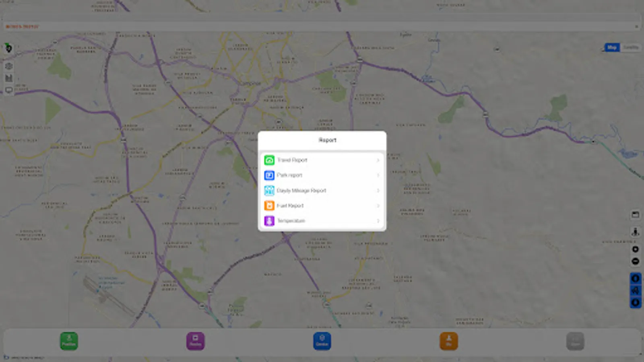The image size is (644, 362).
Task: Click the shield marker icon at top-left of map
Action: click(8, 48)
